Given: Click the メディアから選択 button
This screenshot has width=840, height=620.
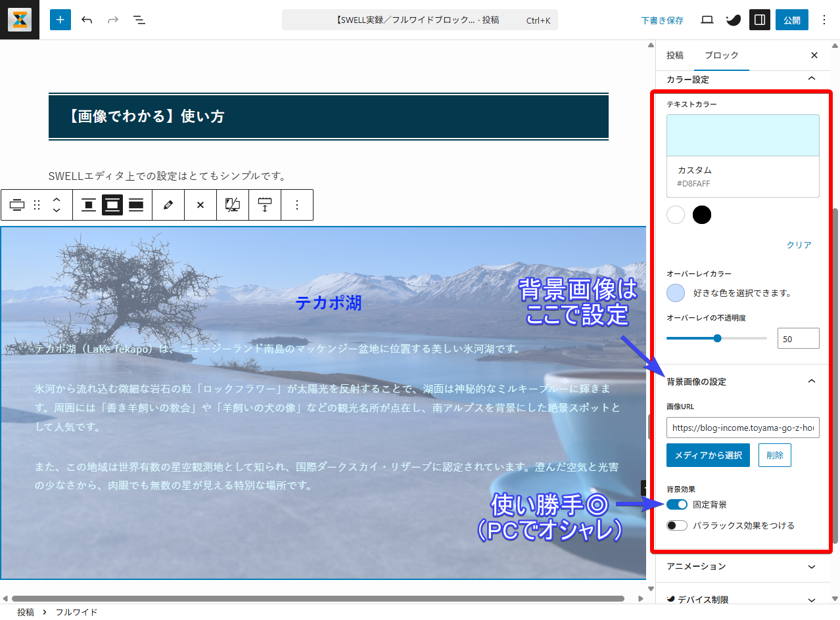Looking at the screenshot, I should coord(708,455).
